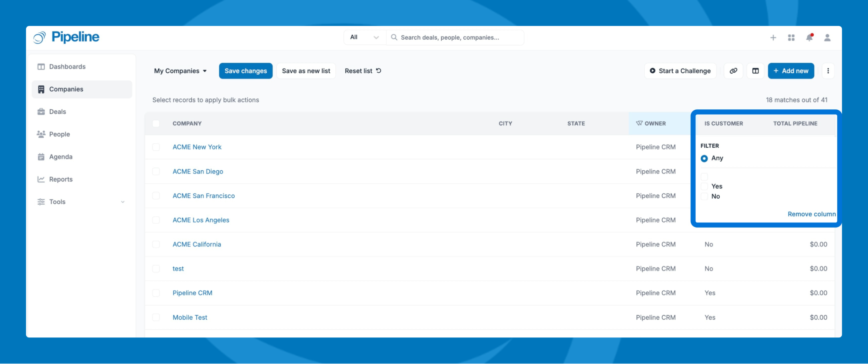Click Save changes button
This screenshot has width=868, height=364.
[246, 71]
